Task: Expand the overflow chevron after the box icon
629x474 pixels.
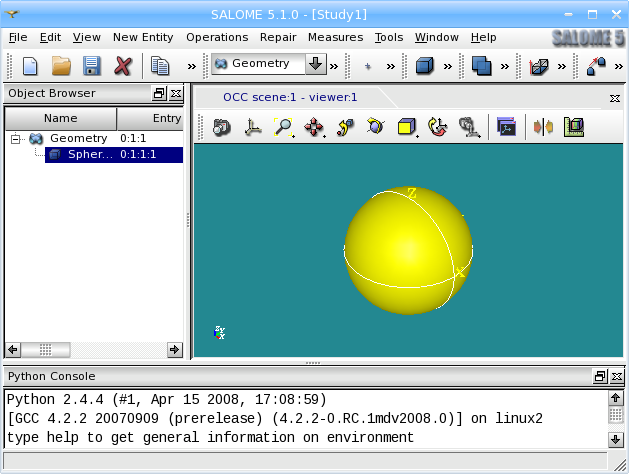Action: (448, 67)
